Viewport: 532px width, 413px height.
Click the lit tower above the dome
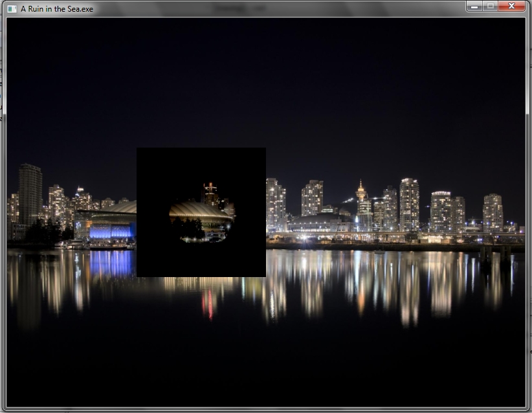210,192
